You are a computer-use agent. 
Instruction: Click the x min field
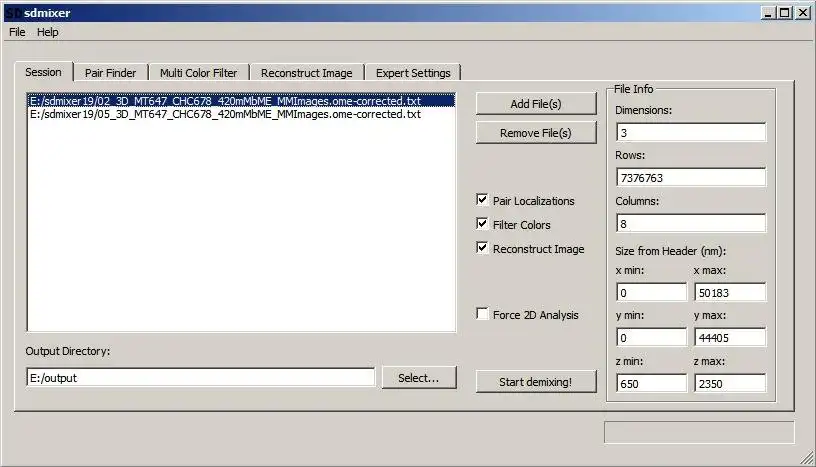652,293
